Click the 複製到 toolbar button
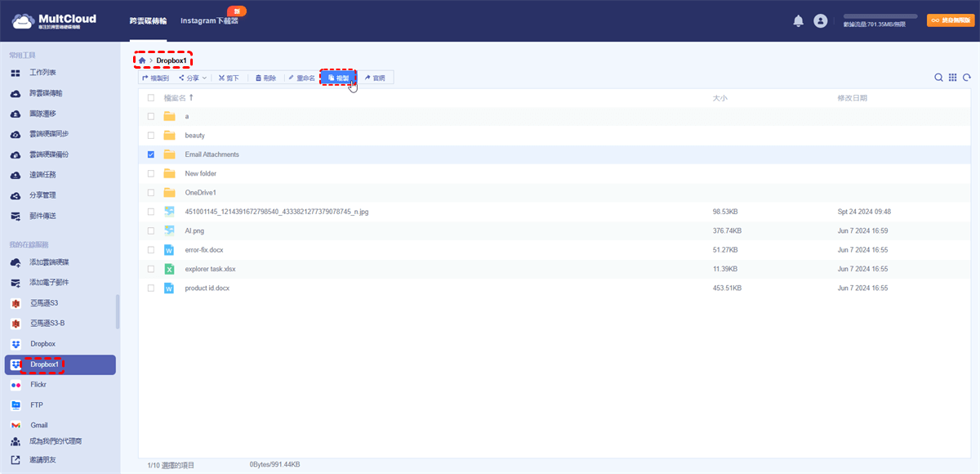Image resolution: width=980 pixels, height=474 pixels. 155,78
